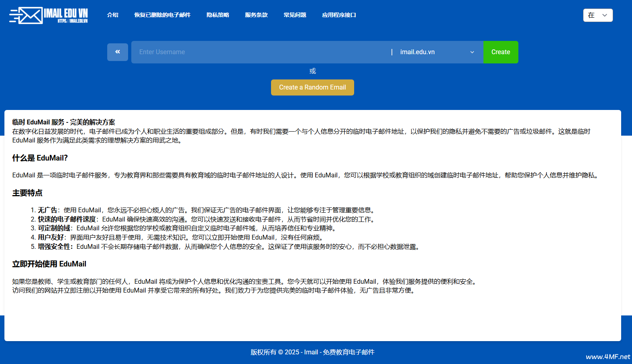Click the IMAIL EDU VN envelope logo

pyautogui.click(x=48, y=15)
